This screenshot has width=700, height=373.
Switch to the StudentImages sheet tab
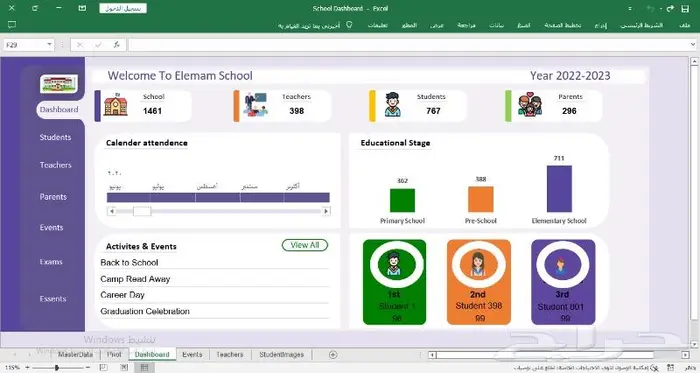click(x=281, y=354)
